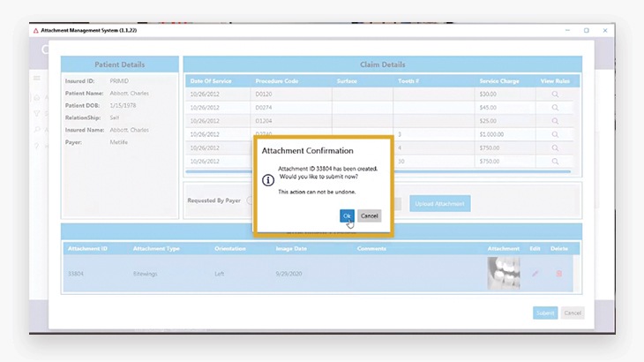Click the Submit button at bottom right
Screen dimensions: 644x362
[x=544, y=313]
